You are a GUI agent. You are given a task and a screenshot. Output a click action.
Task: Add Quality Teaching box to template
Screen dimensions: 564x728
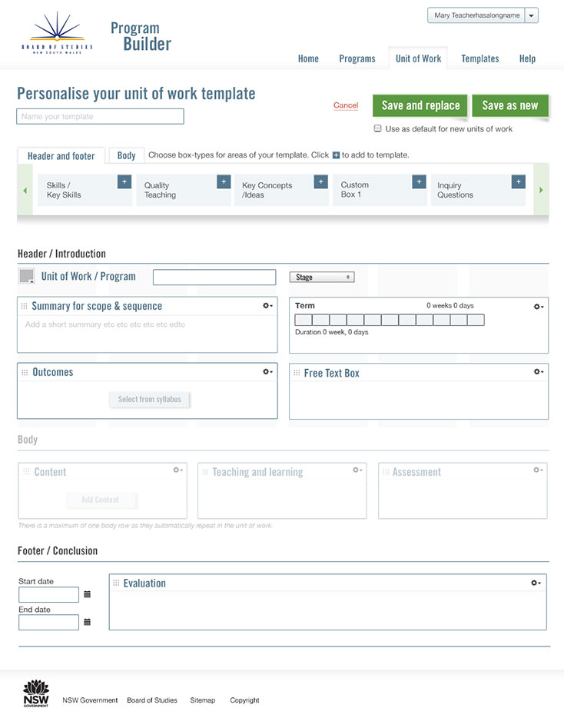click(x=224, y=182)
